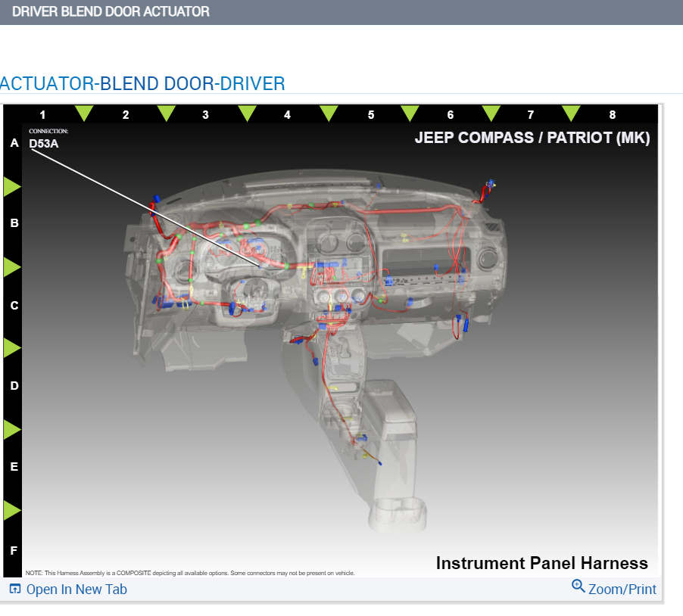
Task: Click the Instrument Panel Harness diagram image
Action: 331,341
